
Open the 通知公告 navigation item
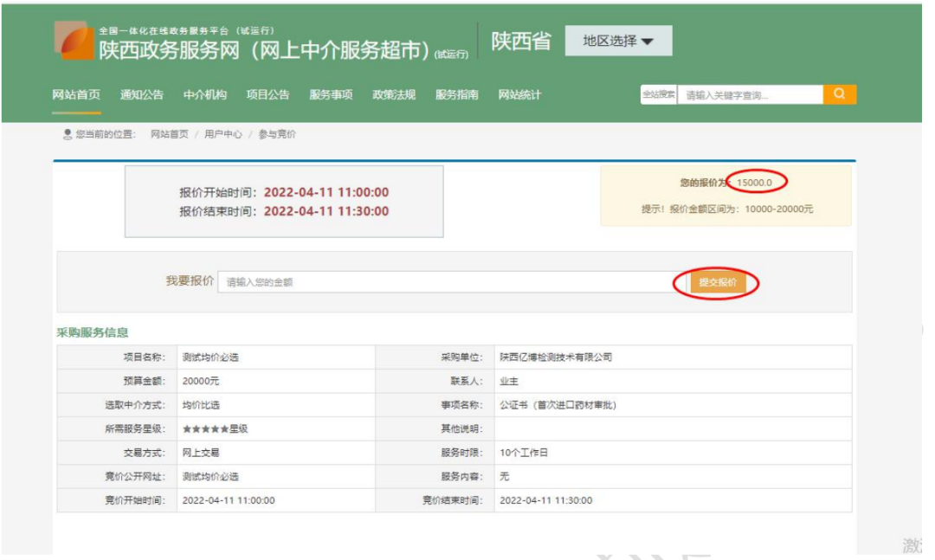pyautogui.click(x=141, y=94)
